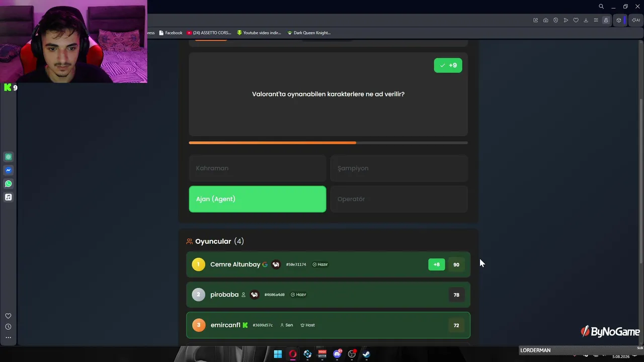The width and height of the screenshot is (644, 362).
Task: Click the Opera GX taskbar icon
Action: [x=292, y=354]
